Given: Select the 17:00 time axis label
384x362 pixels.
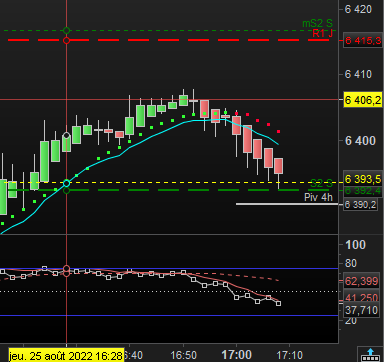Looking at the screenshot, I should (237, 355).
